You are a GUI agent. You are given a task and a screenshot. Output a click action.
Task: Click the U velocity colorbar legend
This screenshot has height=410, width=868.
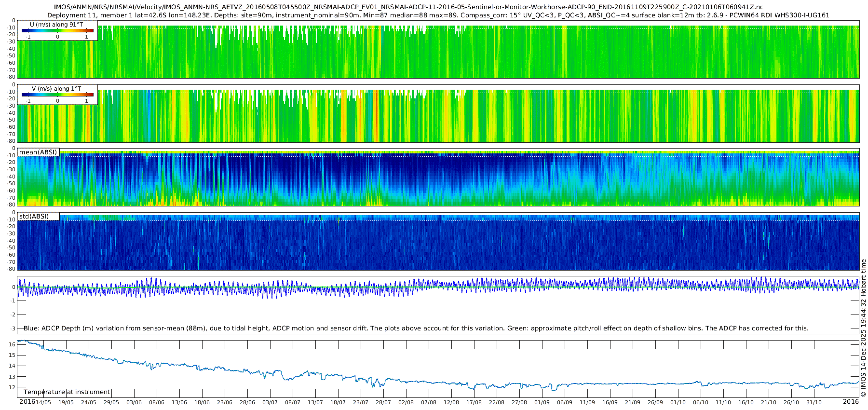coord(57,30)
